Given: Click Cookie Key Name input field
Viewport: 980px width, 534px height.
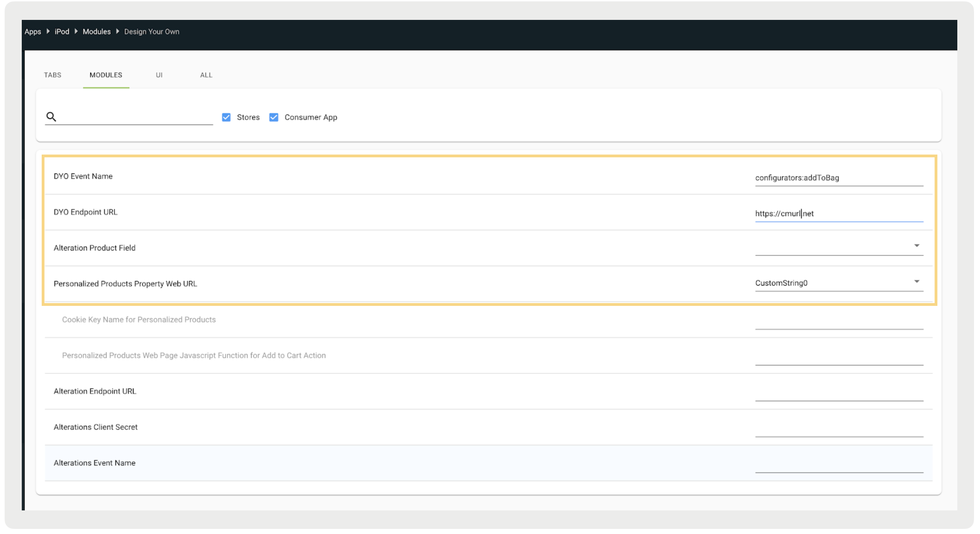Looking at the screenshot, I should pos(839,321).
